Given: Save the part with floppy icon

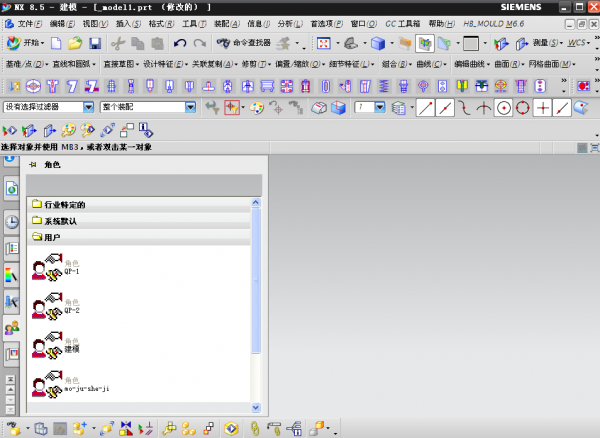Looking at the screenshot, I should coord(95,43).
